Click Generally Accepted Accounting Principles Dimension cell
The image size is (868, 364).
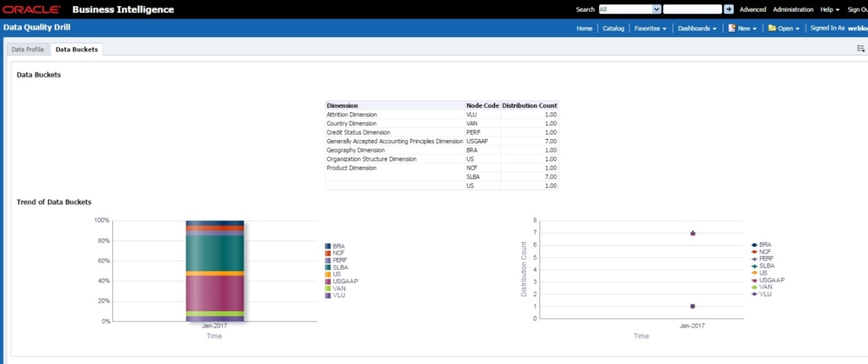tap(395, 141)
